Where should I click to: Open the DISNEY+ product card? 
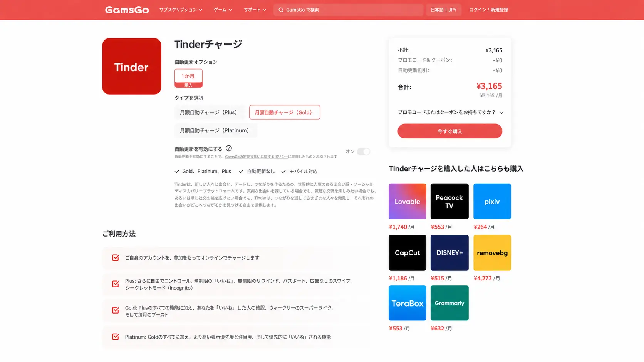pos(449,253)
